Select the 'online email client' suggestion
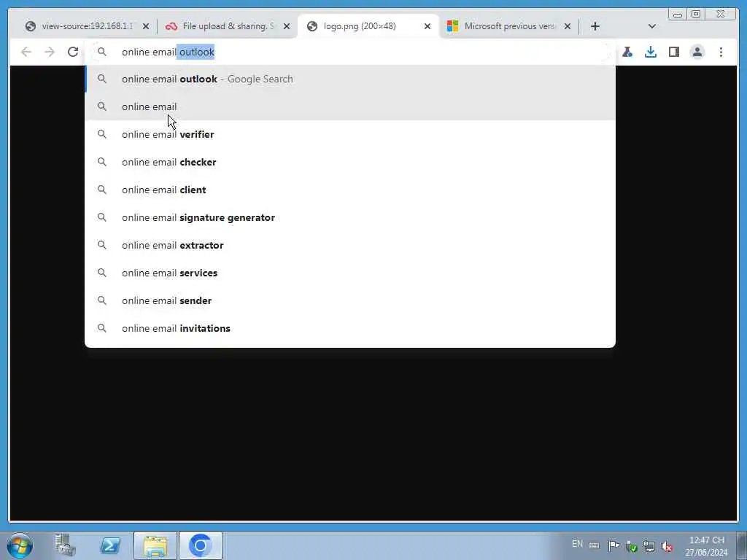The height and width of the screenshot is (560, 747). 349,190
